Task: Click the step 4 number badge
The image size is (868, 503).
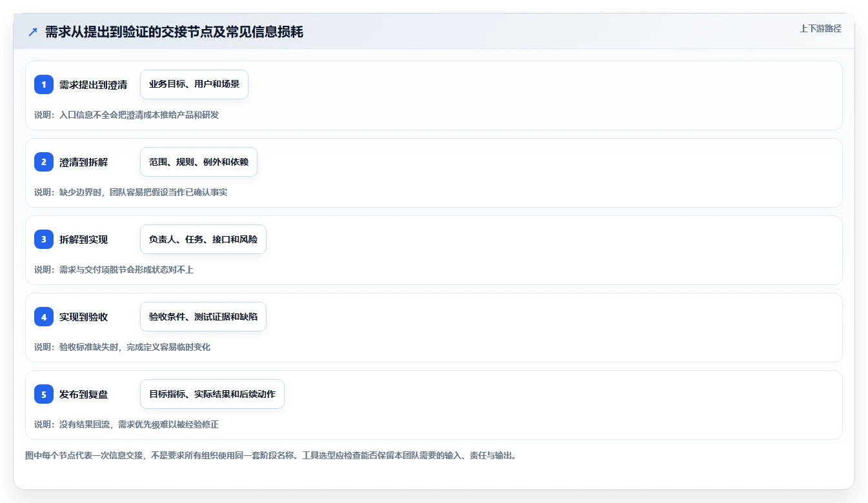Action: tap(44, 317)
